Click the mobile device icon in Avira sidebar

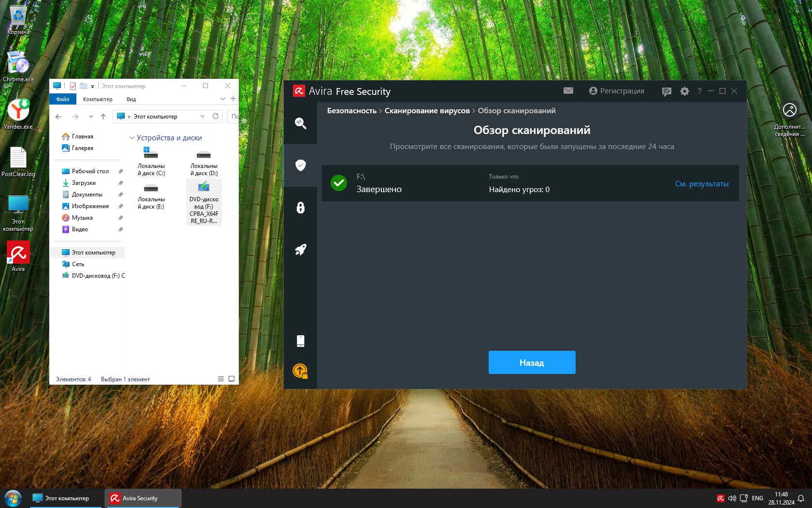pyautogui.click(x=300, y=341)
